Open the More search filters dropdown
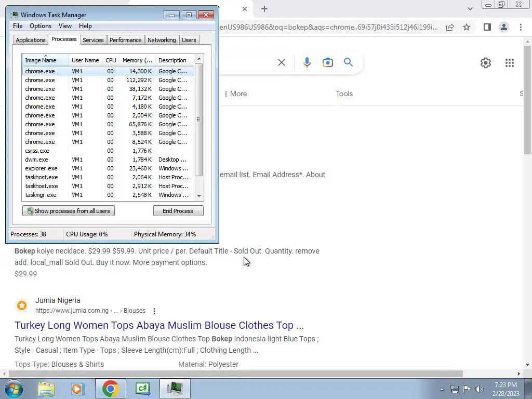 [x=235, y=94]
